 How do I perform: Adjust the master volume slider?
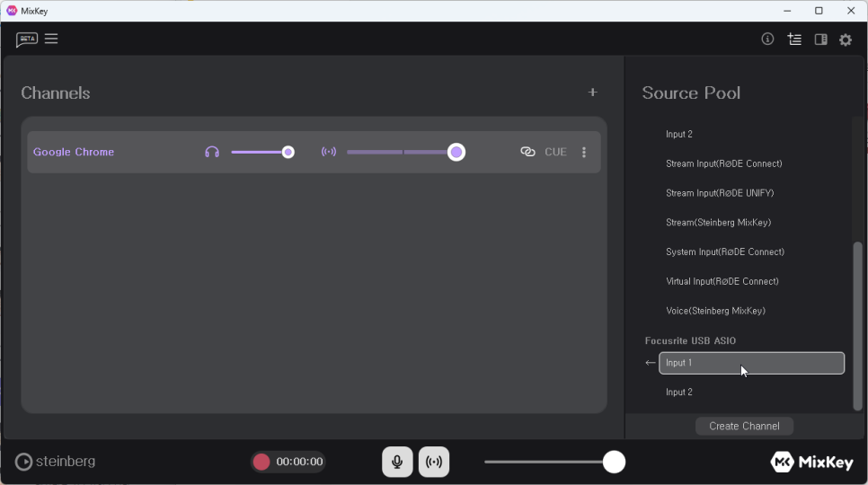click(x=554, y=462)
